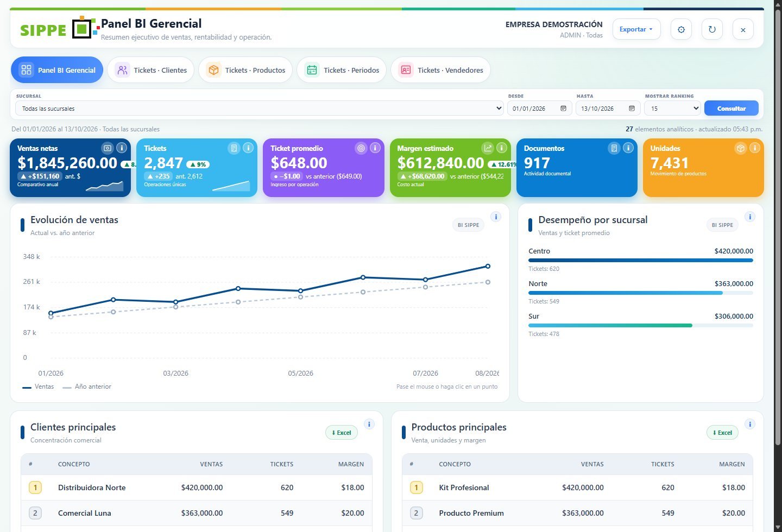This screenshot has width=782, height=532.
Task: Click the BI SIPPE badge on Evolución chart
Action: pyautogui.click(x=468, y=225)
